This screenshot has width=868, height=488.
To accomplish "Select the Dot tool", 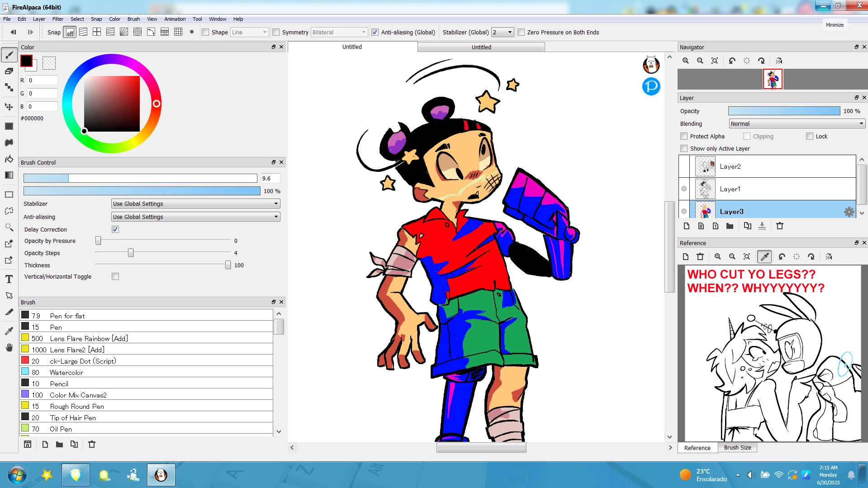I will click(x=9, y=87).
